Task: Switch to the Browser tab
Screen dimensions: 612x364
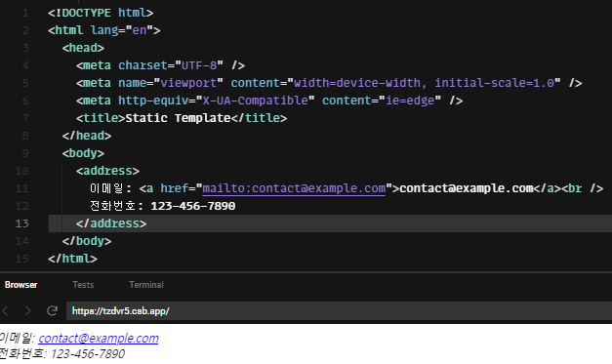Action: pyautogui.click(x=21, y=285)
